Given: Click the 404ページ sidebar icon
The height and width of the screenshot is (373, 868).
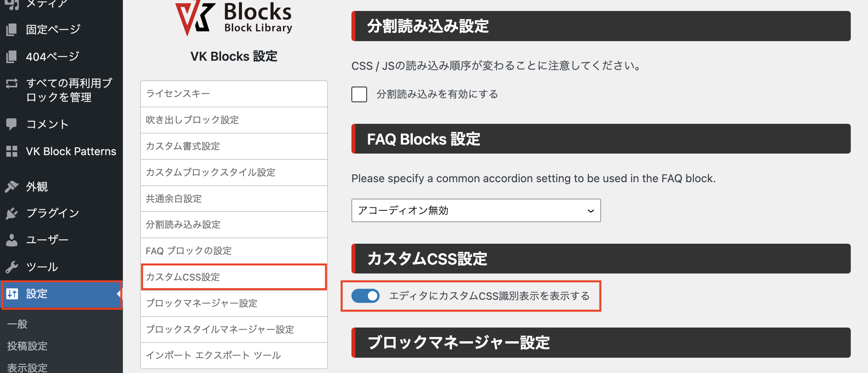Looking at the screenshot, I should [12, 57].
